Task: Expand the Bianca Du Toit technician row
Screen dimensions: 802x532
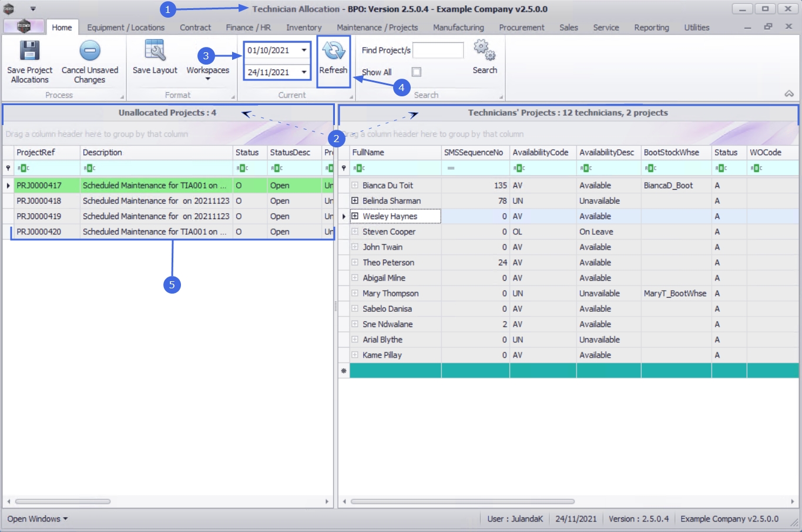Action: [355, 185]
